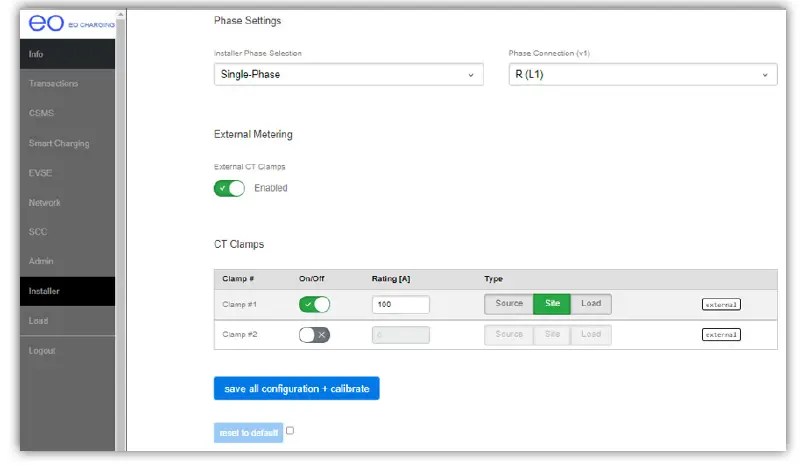
Task: Choose Load type for Clamp #1
Action: tap(591, 304)
